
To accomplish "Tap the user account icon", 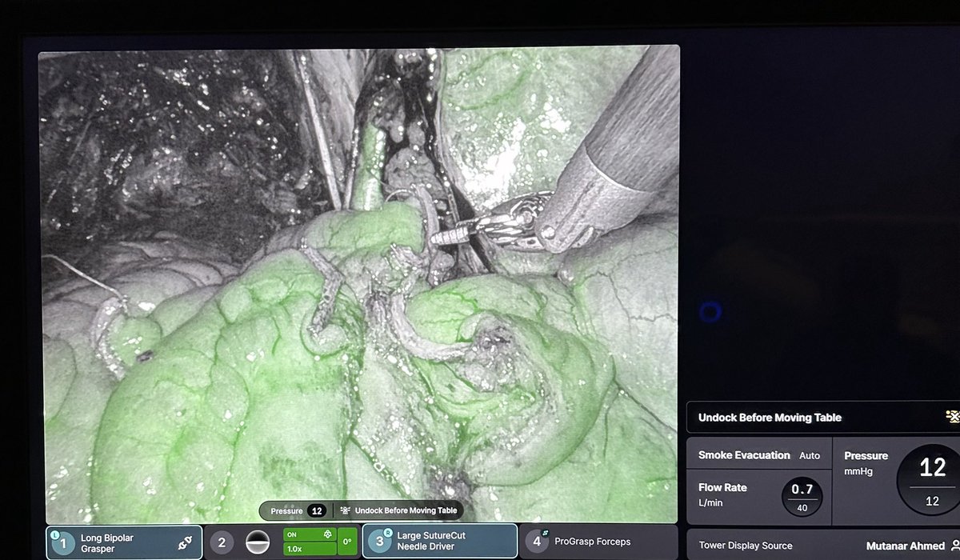I will click(x=954, y=546).
